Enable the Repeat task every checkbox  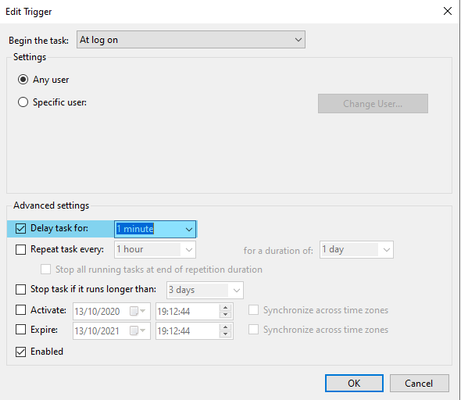(21, 249)
